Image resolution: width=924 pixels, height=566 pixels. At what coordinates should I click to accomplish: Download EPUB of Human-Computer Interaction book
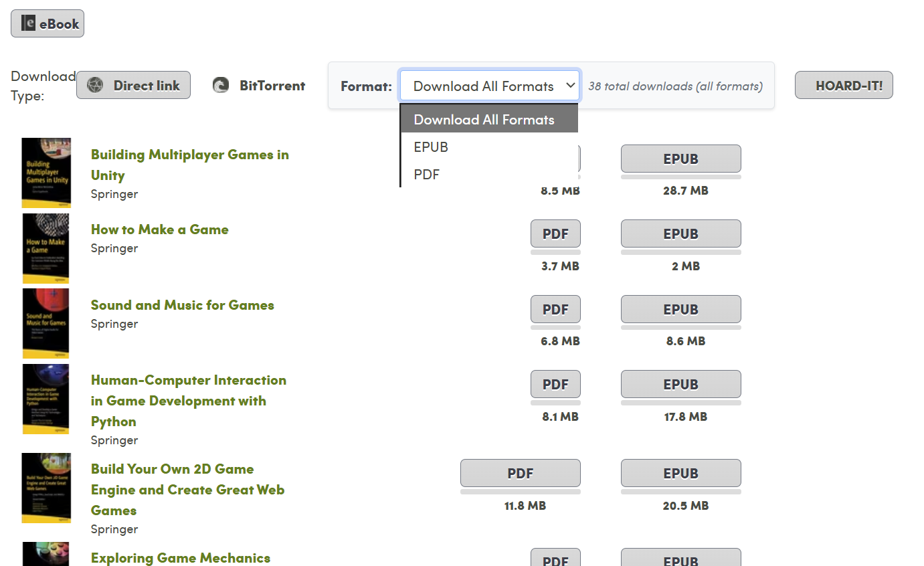680,384
